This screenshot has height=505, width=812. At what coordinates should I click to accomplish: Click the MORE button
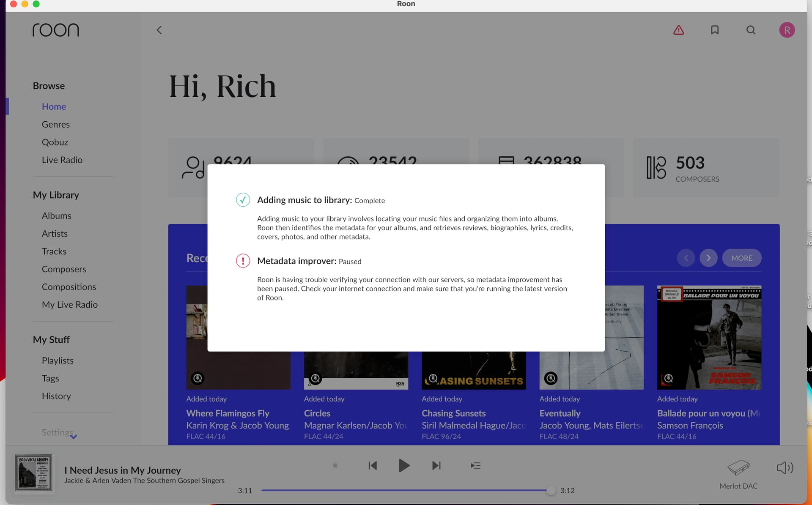click(741, 258)
